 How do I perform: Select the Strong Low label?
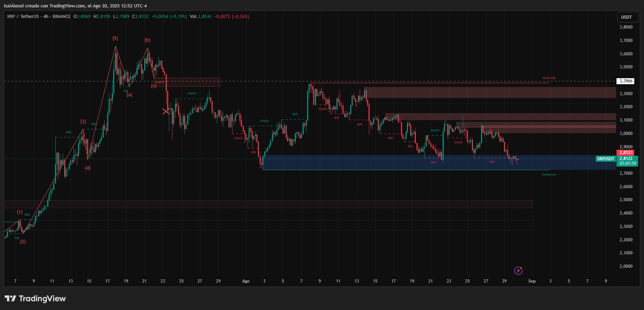pyautogui.click(x=549, y=175)
